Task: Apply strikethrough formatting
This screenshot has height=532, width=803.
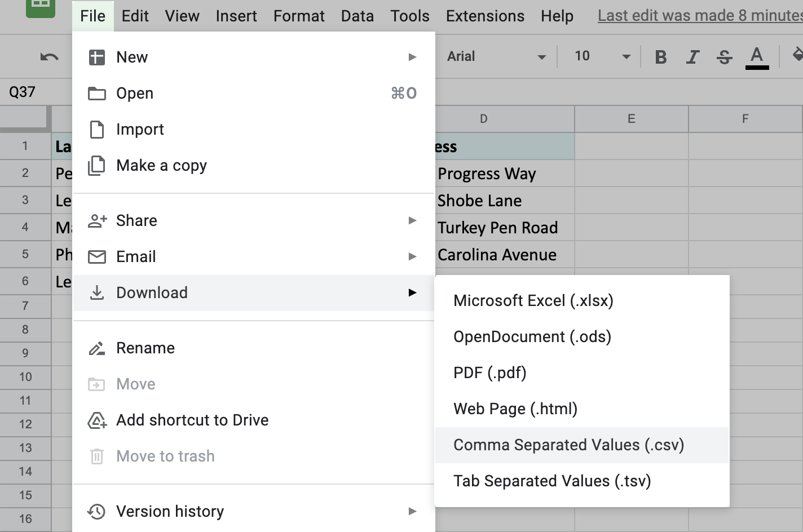Action: click(x=725, y=57)
